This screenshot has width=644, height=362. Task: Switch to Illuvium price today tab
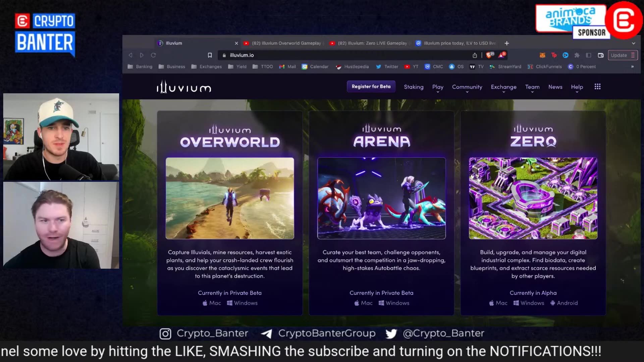pyautogui.click(x=456, y=43)
